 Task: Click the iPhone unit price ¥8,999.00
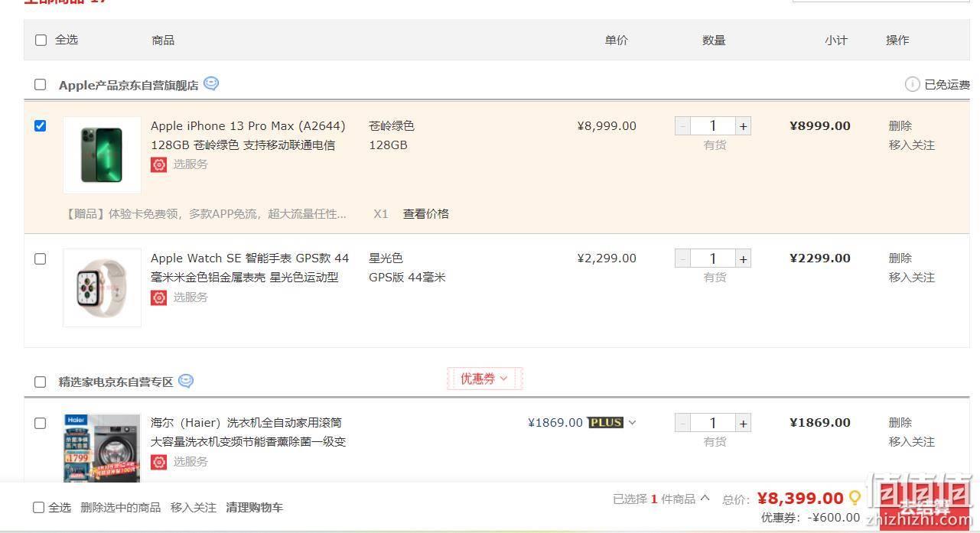tap(607, 126)
